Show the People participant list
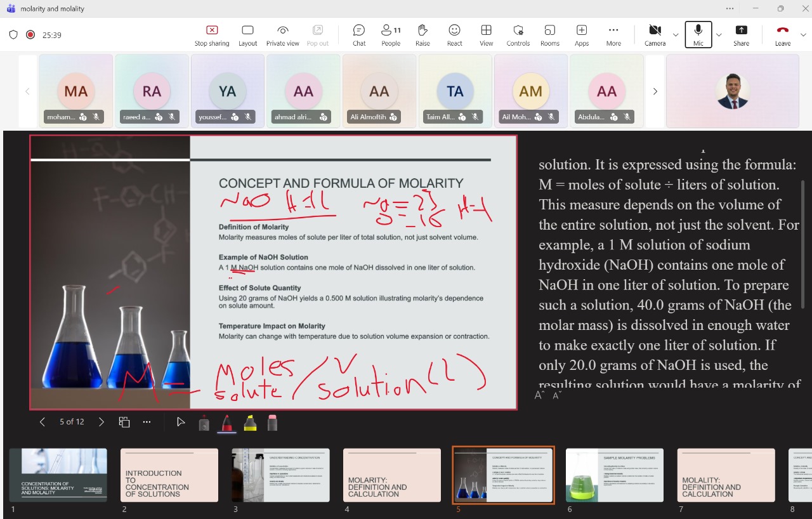 [391, 35]
